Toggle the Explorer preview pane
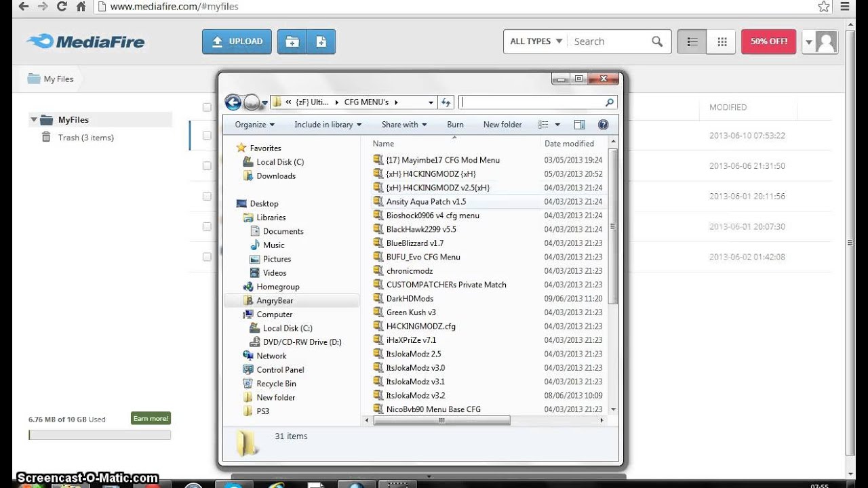 pyautogui.click(x=579, y=125)
